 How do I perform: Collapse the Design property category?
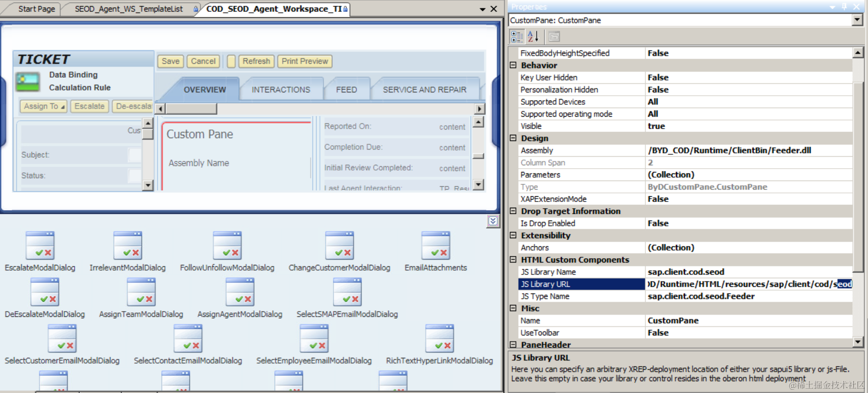click(513, 138)
